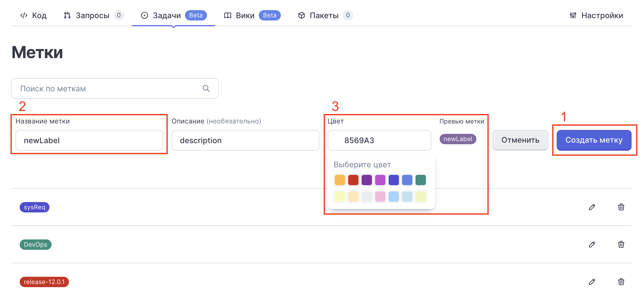The width and height of the screenshot is (644, 304).
Task: Click the release-12.0.1 label badge
Action: coord(44,282)
